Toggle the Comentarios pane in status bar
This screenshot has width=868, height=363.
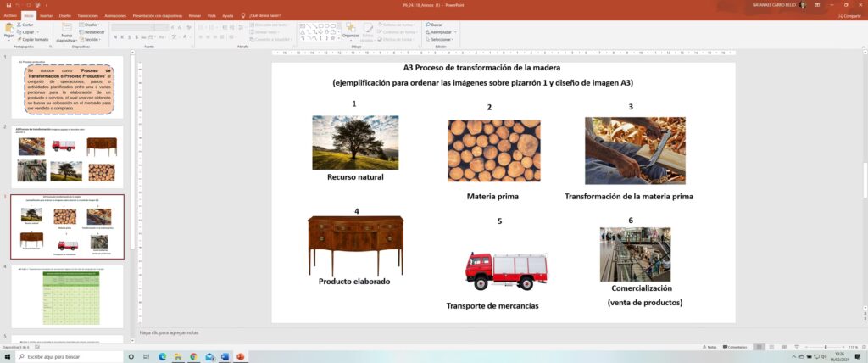click(x=734, y=347)
